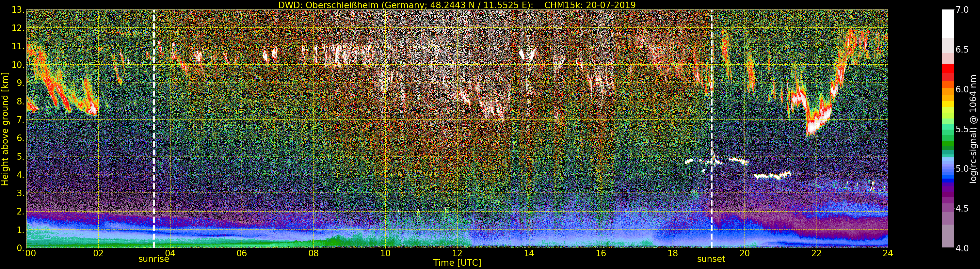Screen dimensions: 980x269
Task: Click the height axis tick "8."
Action: click(20, 102)
